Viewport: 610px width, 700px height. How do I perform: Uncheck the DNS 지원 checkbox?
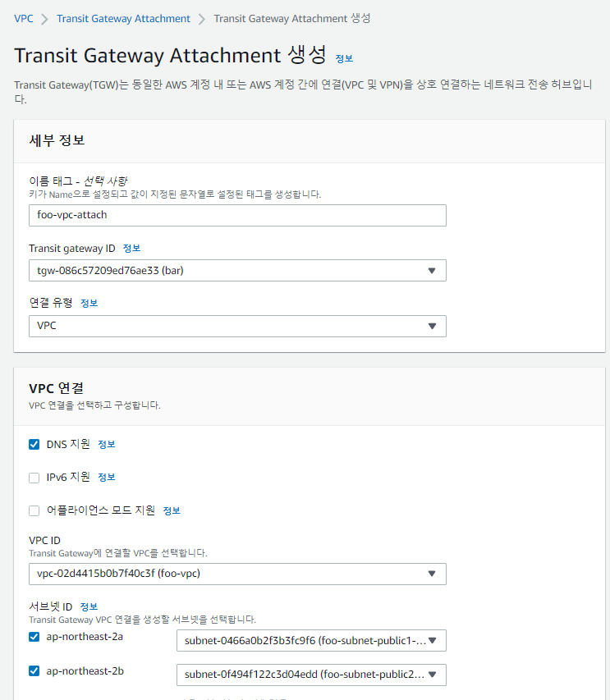(34, 445)
